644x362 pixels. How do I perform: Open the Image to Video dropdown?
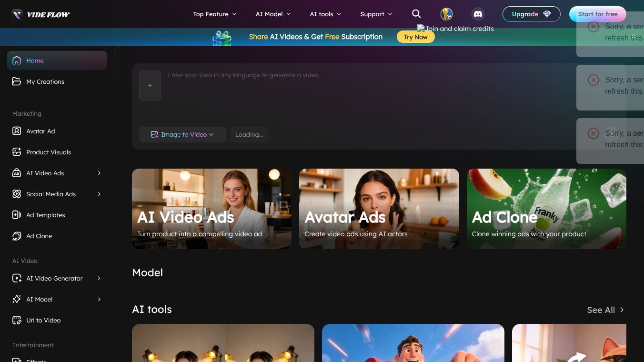click(183, 134)
